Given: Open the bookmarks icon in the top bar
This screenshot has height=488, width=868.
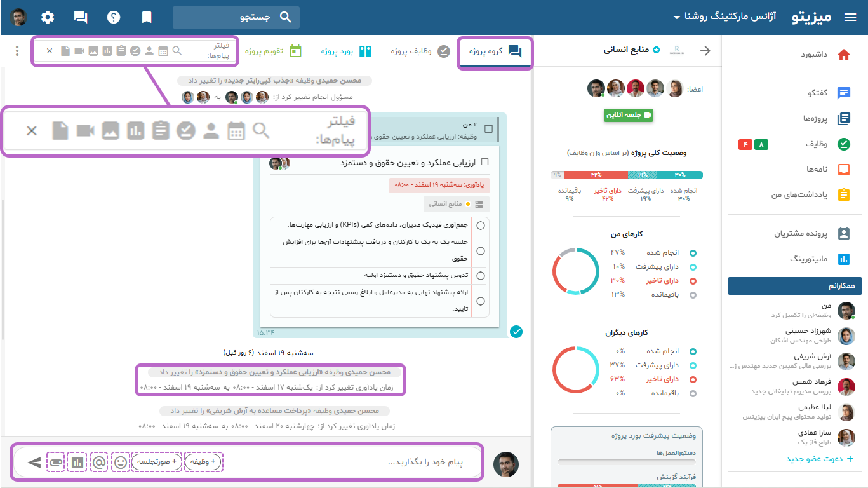Looking at the screenshot, I should pyautogui.click(x=147, y=18).
